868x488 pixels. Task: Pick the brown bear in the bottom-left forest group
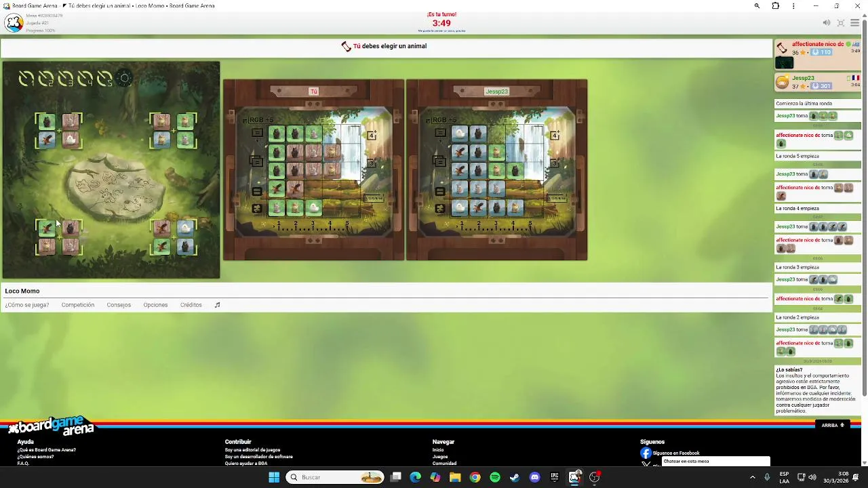point(71,228)
